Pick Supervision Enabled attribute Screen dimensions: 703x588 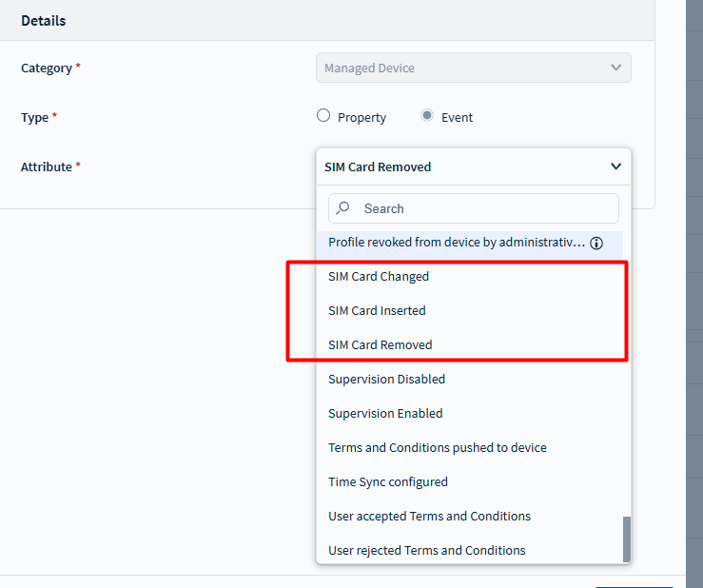click(x=385, y=414)
